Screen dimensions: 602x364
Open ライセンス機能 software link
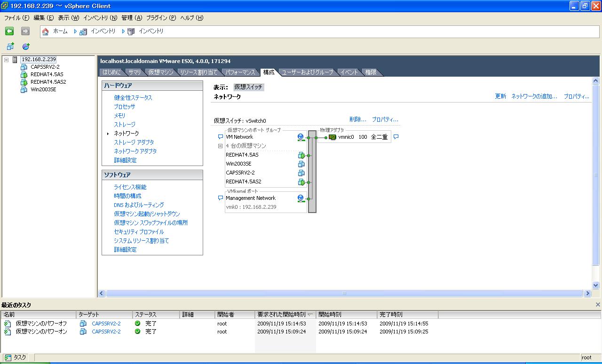tap(130, 187)
